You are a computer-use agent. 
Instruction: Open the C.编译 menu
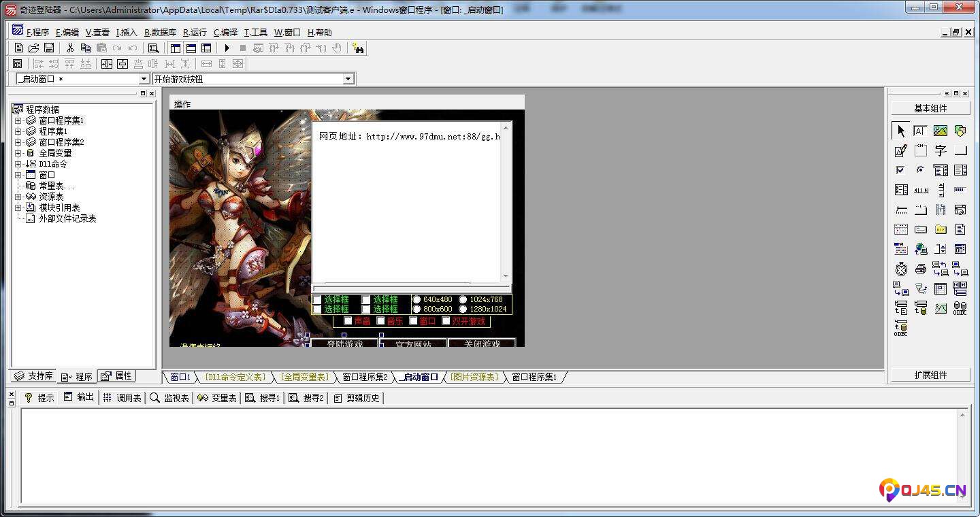pos(225,32)
